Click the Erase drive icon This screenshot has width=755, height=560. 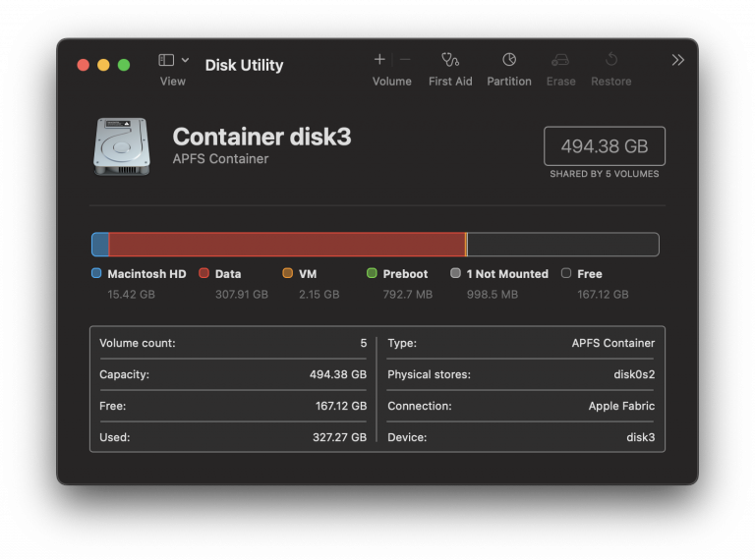pos(560,60)
